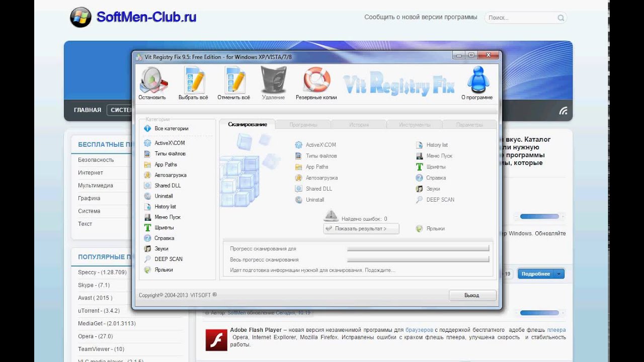The height and width of the screenshot is (362, 644).
Task: Select Типы файлов in categories sidebar
Action: 165,154
